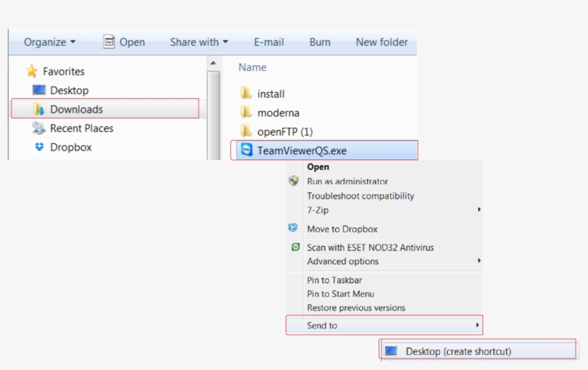Select Scan with ESET NOD32 Antivirus
This screenshot has height=370, width=588.
pyautogui.click(x=370, y=247)
